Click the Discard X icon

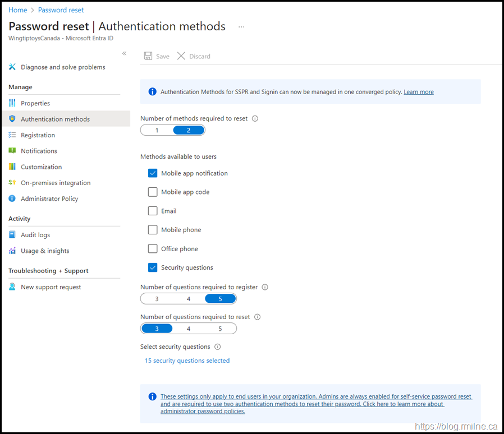181,56
